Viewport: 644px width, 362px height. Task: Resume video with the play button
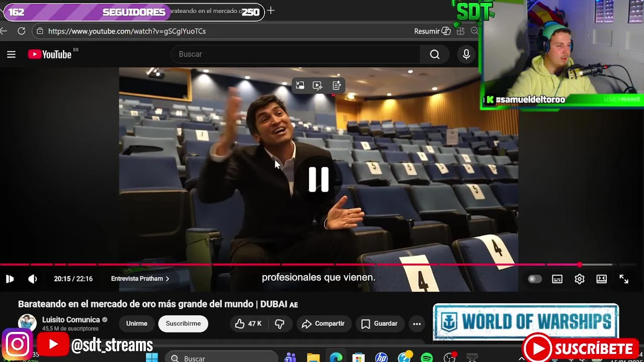[x=10, y=279]
